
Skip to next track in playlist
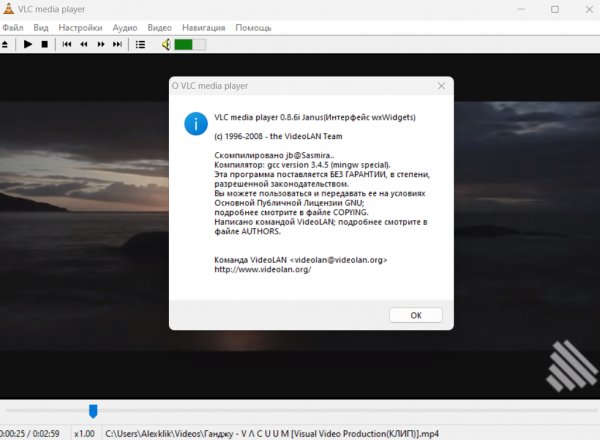pyautogui.click(x=117, y=44)
